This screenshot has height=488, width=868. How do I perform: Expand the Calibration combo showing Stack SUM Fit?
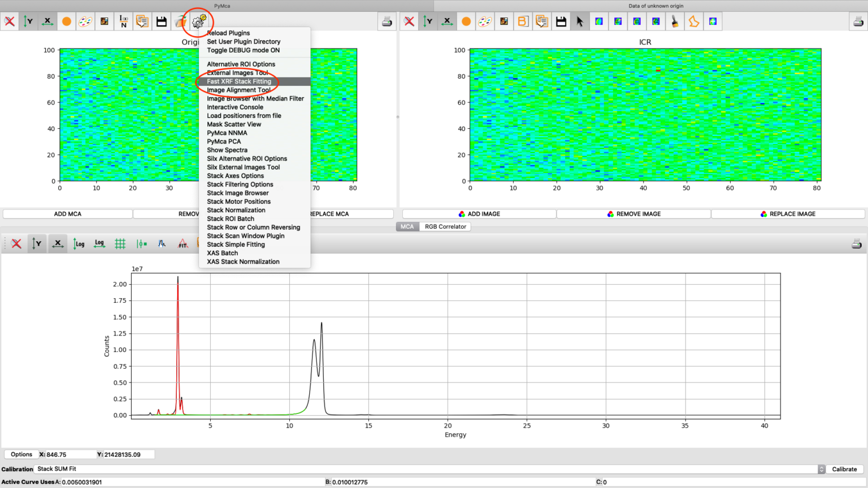(821, 469)
